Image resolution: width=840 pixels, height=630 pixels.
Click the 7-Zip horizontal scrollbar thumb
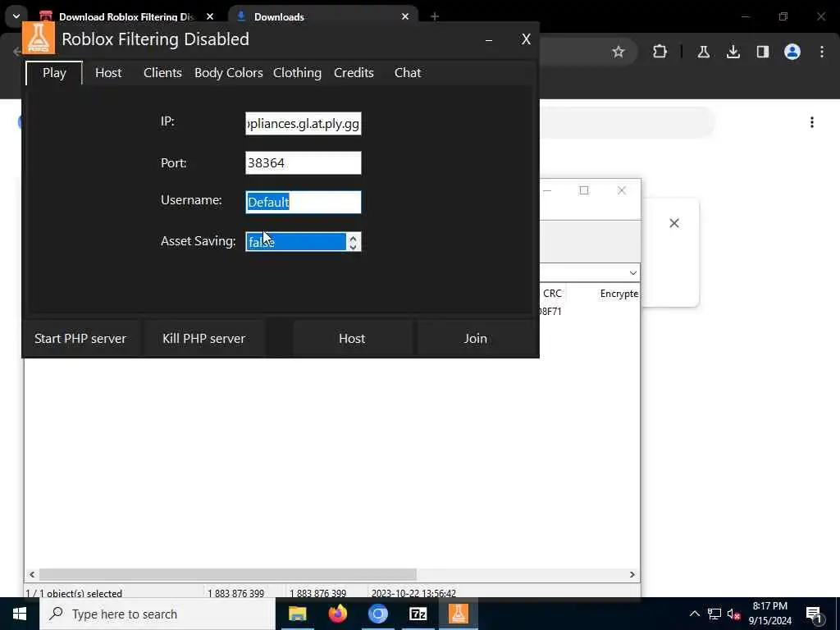[x=228, y=574]
